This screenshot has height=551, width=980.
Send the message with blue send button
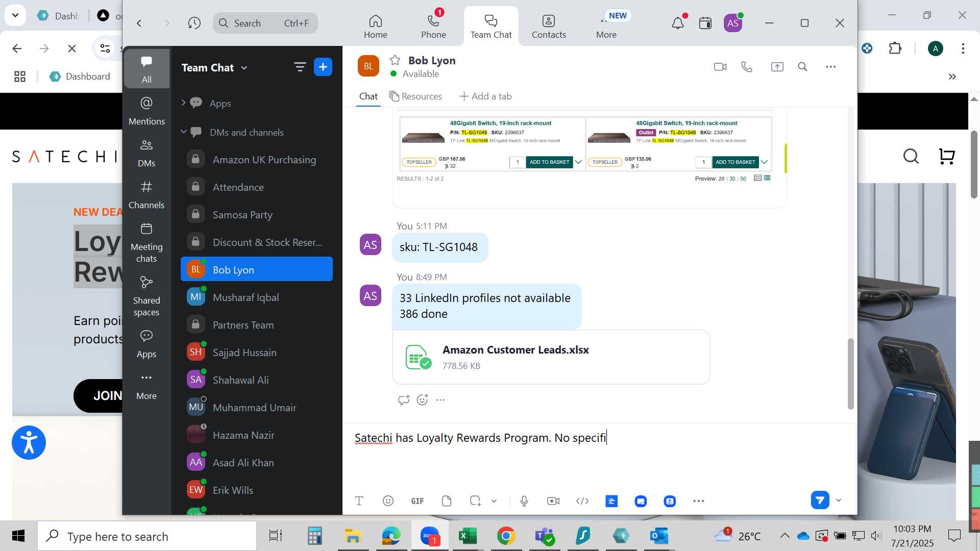click(820, 500)
